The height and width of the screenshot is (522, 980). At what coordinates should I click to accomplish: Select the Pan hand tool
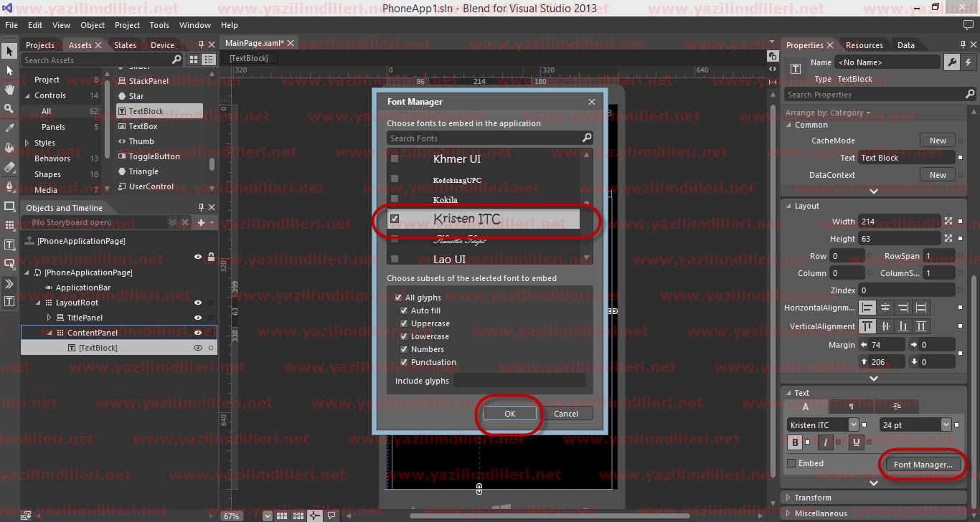(x=9, y=90)
